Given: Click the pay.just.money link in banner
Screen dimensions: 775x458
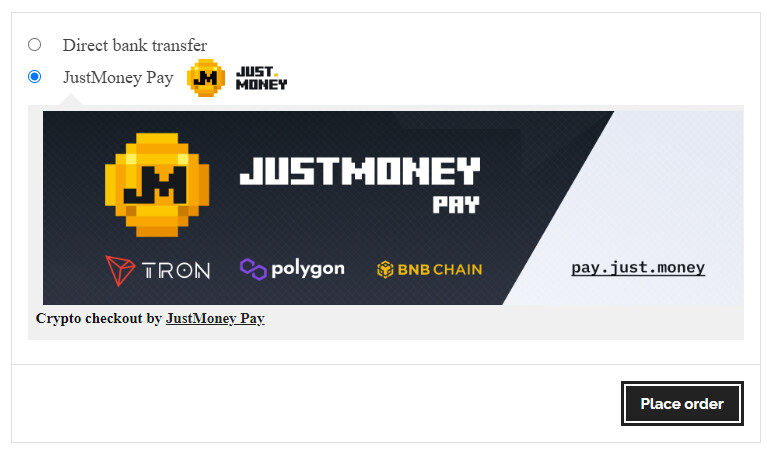Looking at the screenshot, I should point(638,268).
